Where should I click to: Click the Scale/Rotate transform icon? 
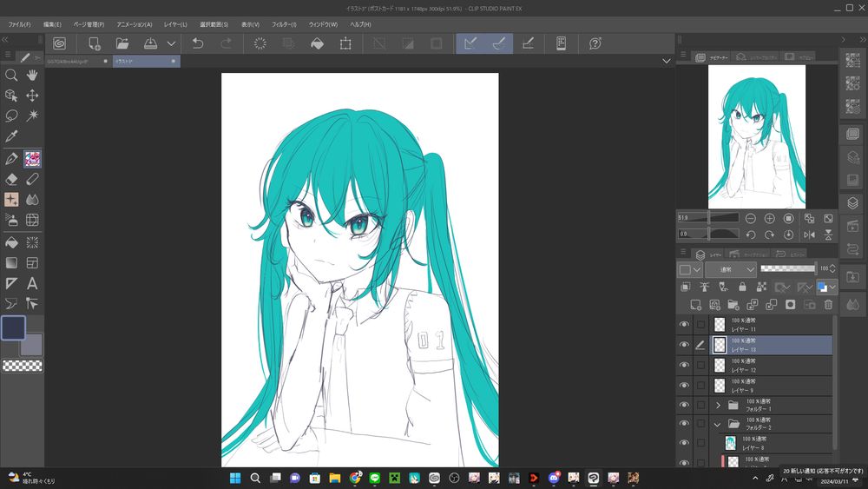[345, 43]
